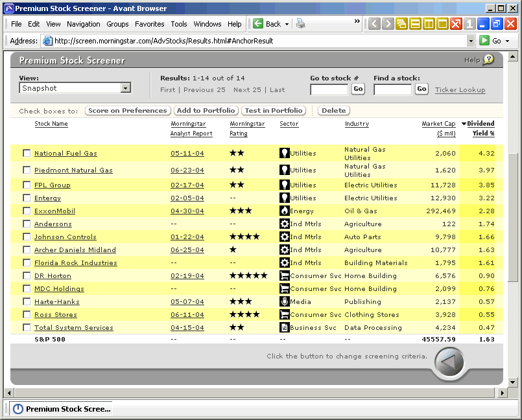The width and height of the screenshot is (522, 420).
Task: Open the Back button history dropdown arrow
Action: click(287, 24)
